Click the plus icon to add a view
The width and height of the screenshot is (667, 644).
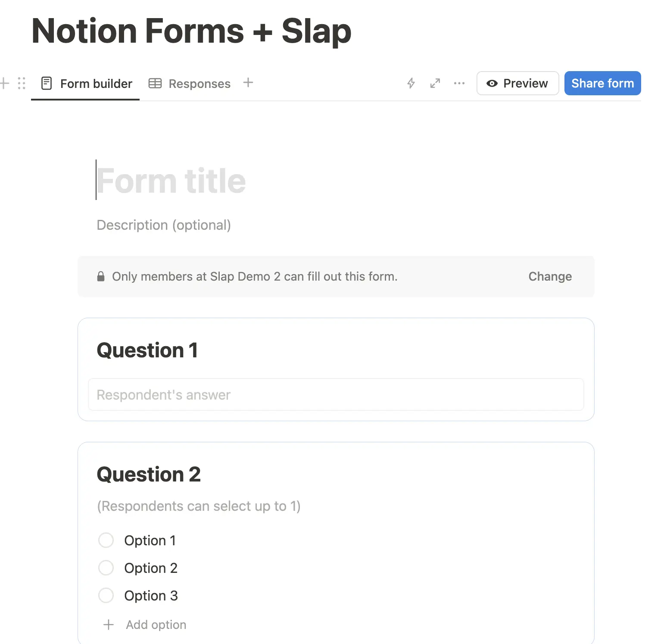point(248,83)
